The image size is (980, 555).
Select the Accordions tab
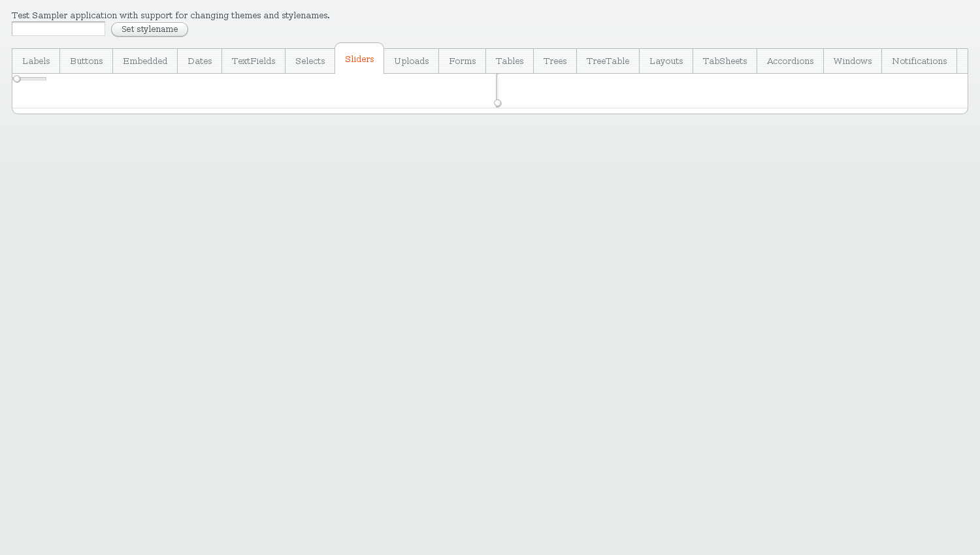point(791,61)
